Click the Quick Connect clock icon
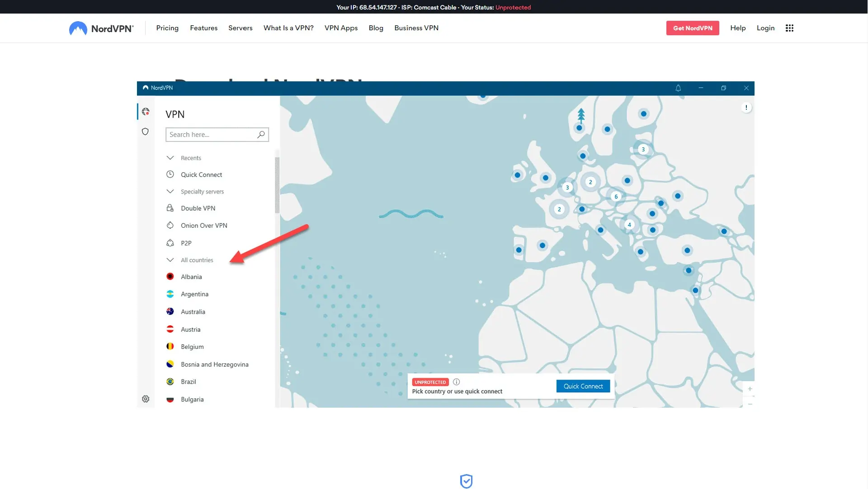 [170, 174]
